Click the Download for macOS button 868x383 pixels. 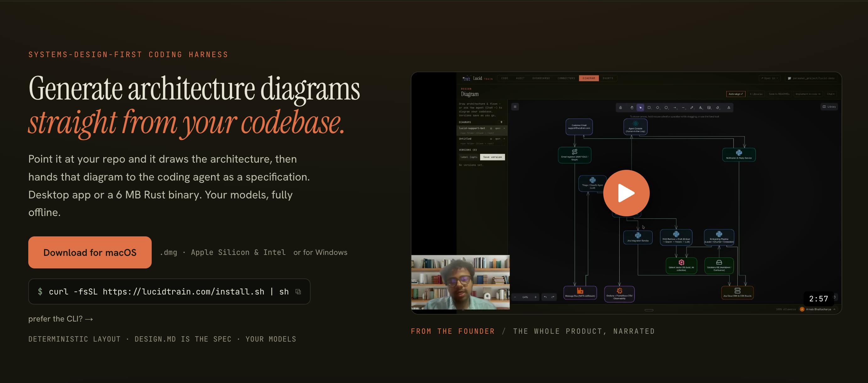pyautogui.click(x=90, y=252)
